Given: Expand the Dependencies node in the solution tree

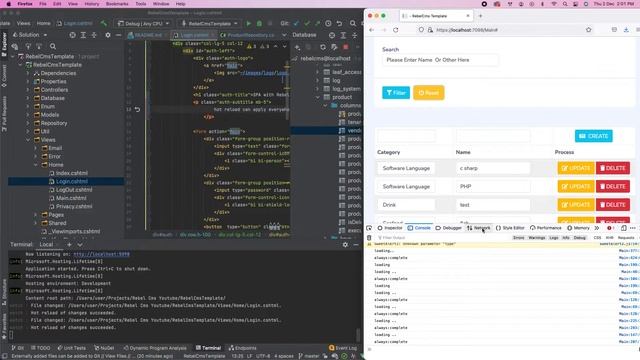Looking at the screenshot, I should [x=28, y=73].
